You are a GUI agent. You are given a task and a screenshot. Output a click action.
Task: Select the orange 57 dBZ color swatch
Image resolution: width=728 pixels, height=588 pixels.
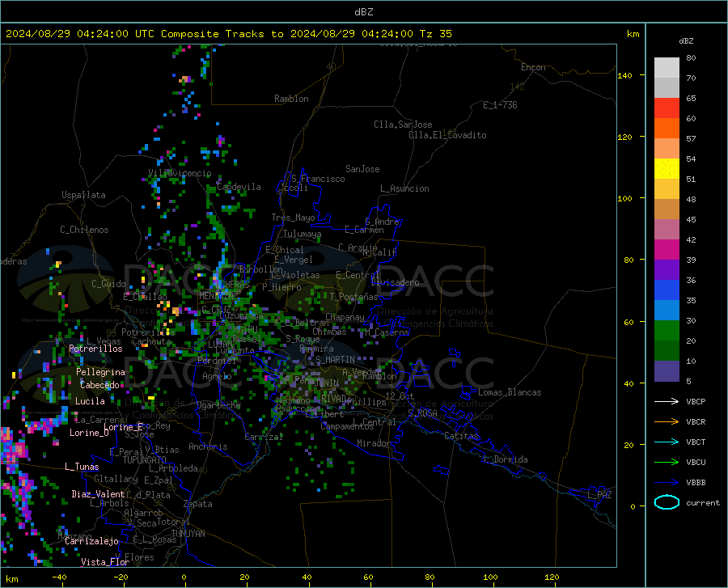coord(667,129)
